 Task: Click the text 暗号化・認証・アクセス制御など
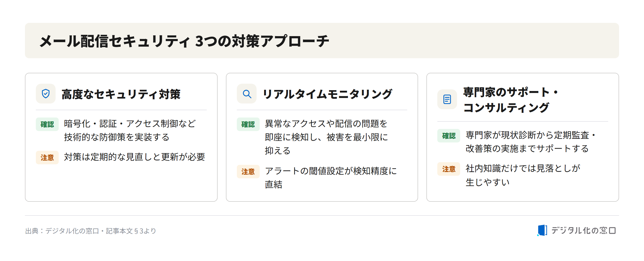tap(130, 124)
